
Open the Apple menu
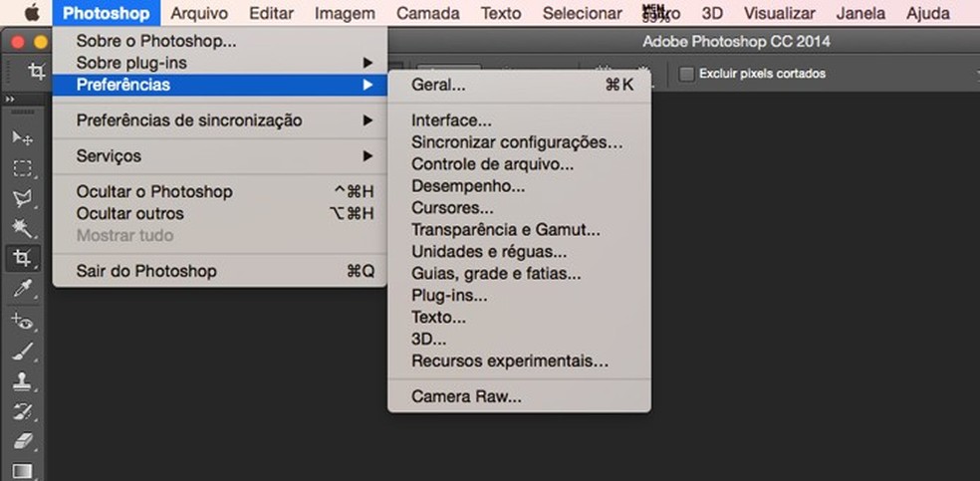tap(31, 14)
